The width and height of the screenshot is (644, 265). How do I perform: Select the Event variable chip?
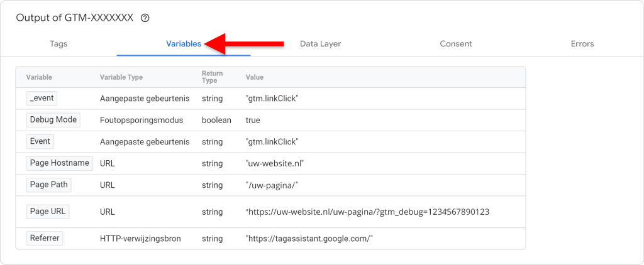tap(40, 141)
